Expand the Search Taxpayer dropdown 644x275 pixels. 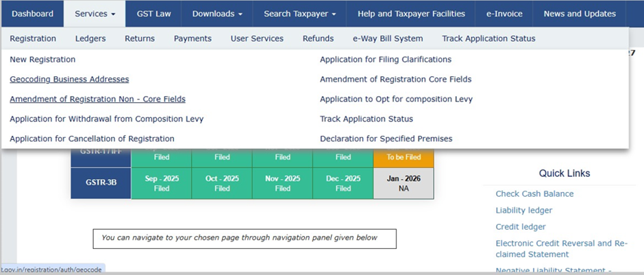pyautogui.click(x=299, y=14)
